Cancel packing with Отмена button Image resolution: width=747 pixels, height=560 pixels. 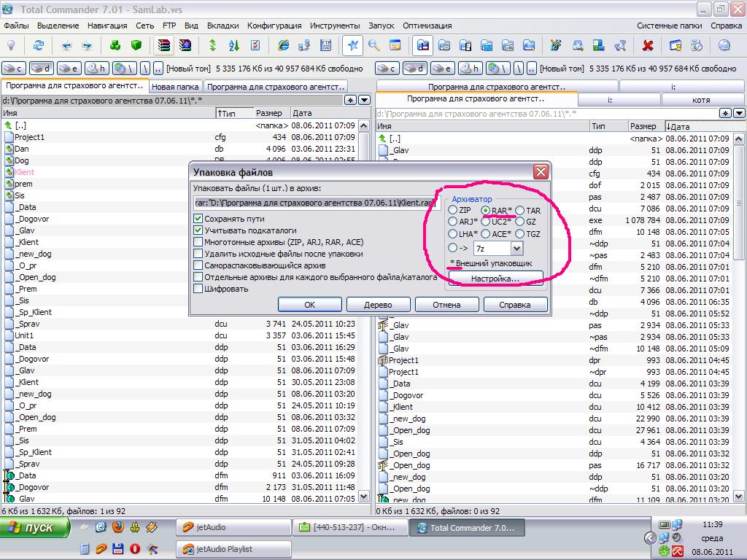(446, 305)
